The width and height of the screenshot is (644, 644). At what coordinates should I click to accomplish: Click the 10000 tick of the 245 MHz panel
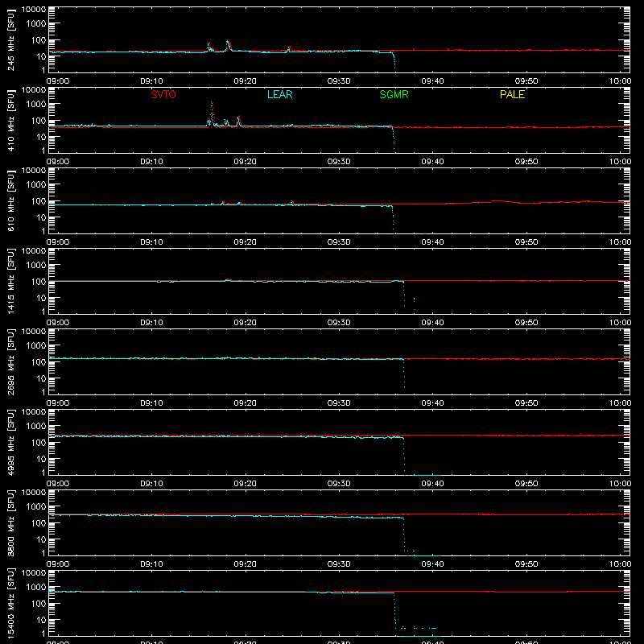click(34, 10)
